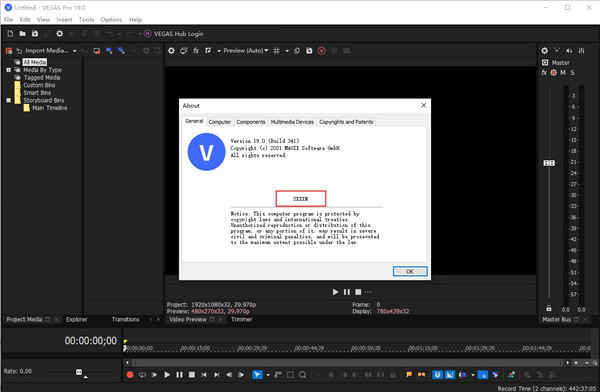
Task: Save preview snapshot to file icon
Action: click(309, 51)
